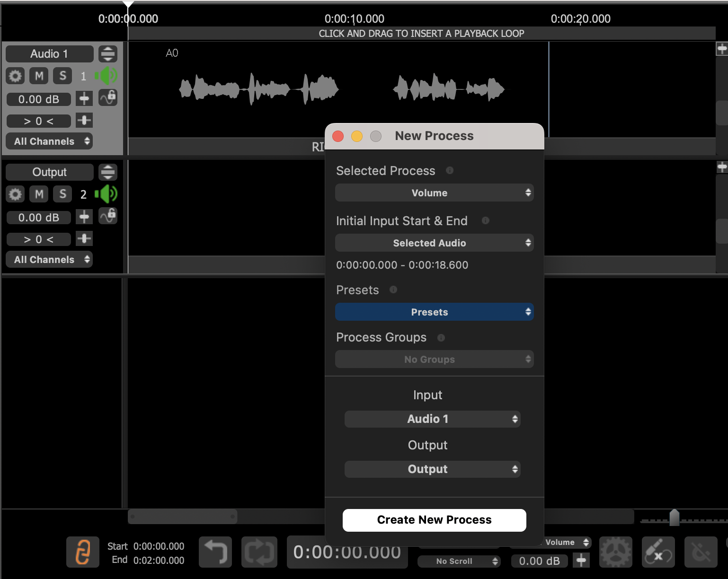Click the Output track resize handle icon
This screenshot has height=579, width=728.
108,172
